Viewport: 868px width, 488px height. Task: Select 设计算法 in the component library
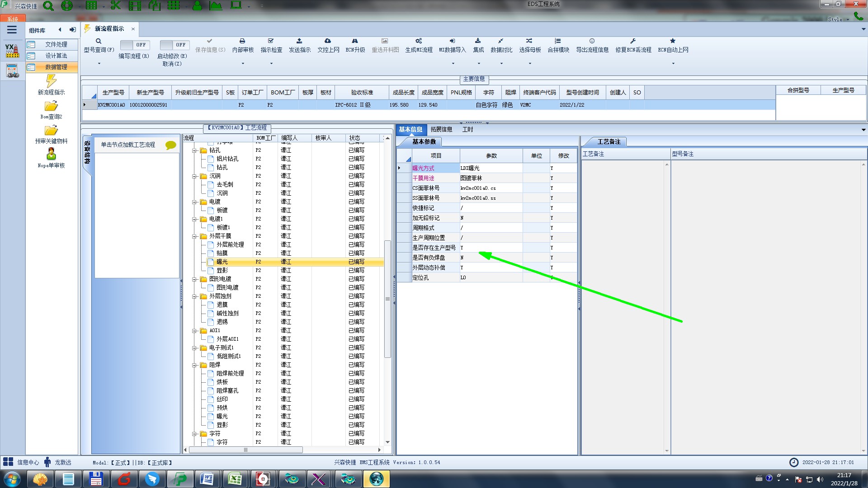point(56,56)
